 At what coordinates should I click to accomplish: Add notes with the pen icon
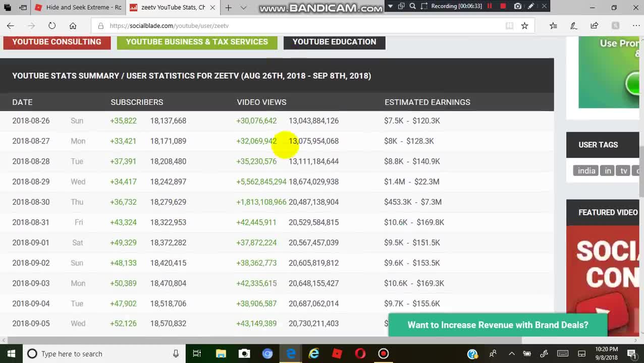tap(574, 26)
